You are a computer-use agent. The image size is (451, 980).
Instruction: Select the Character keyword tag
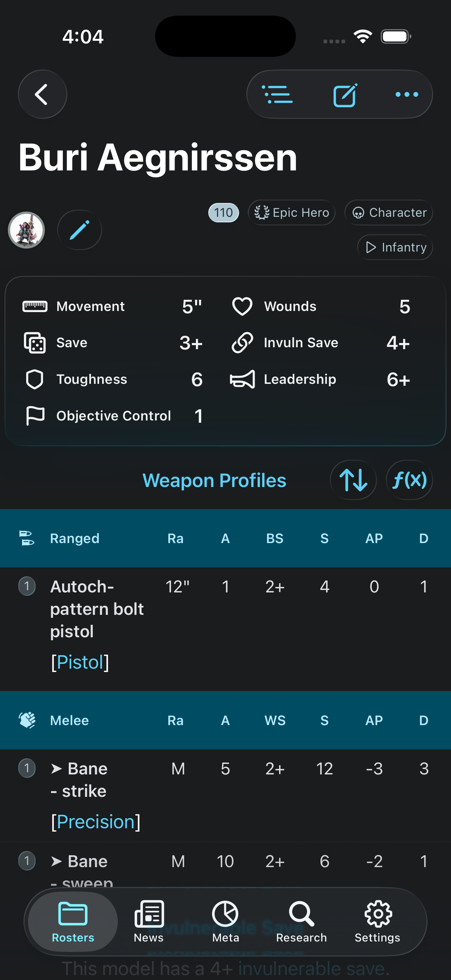[x=389, y=212]
